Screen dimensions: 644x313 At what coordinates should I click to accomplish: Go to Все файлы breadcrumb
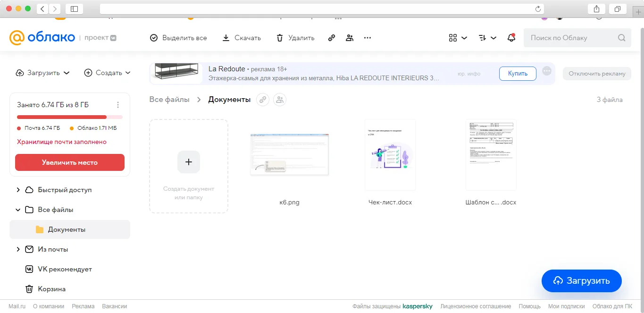169,100
